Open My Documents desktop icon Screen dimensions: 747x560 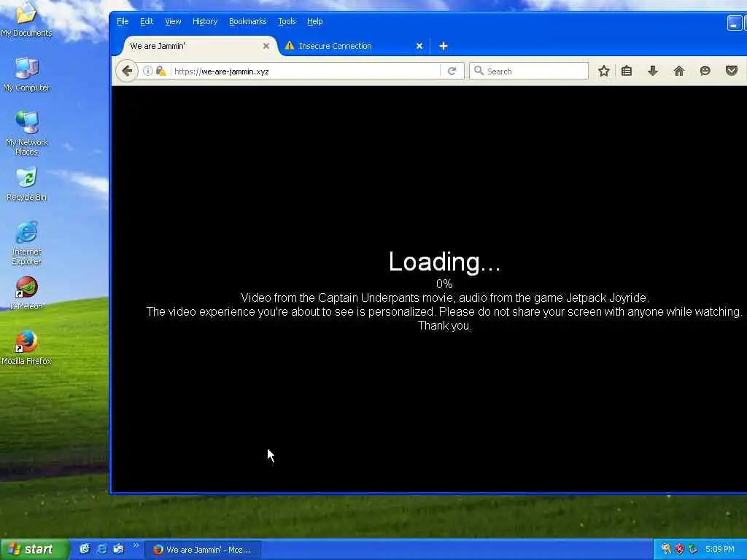tap(26, 19)
